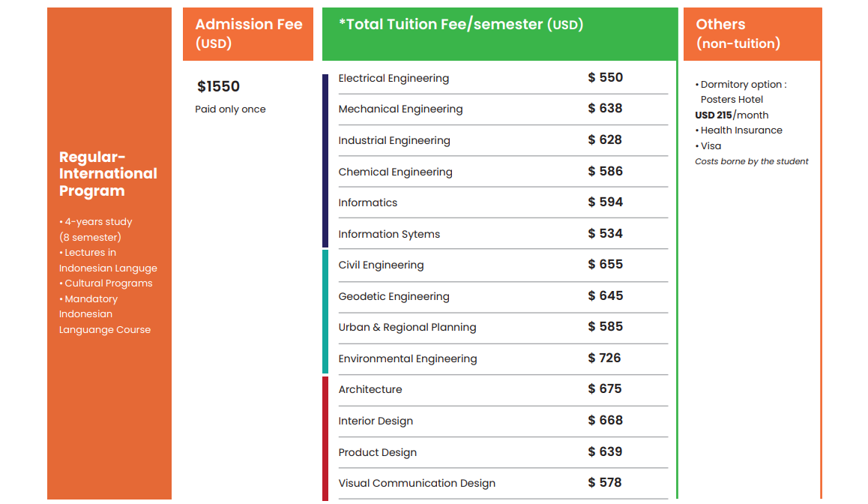Select the Industrial Engineering row
Image resolution: width=868 pixels, height=504 pixels.
(503, 140)
